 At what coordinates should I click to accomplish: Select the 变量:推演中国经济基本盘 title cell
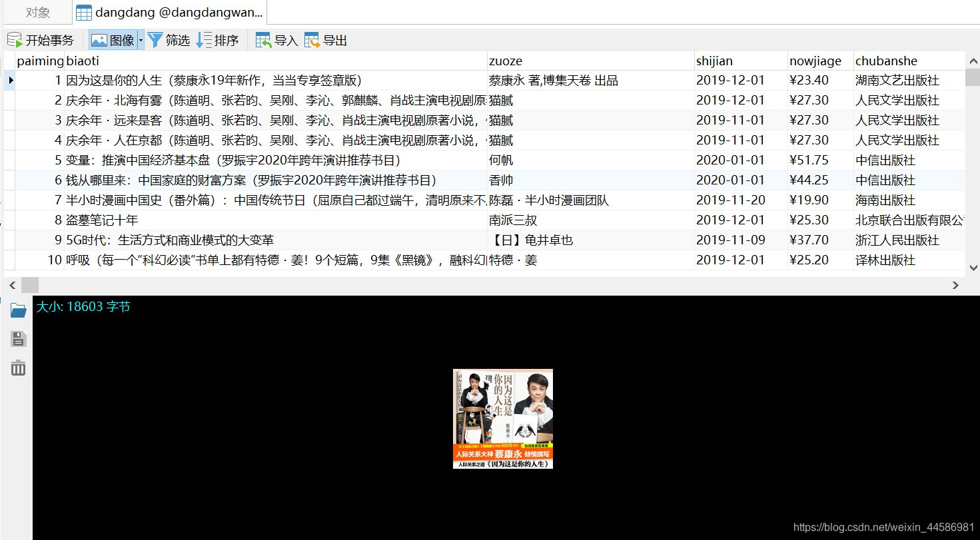coord(276,160)
